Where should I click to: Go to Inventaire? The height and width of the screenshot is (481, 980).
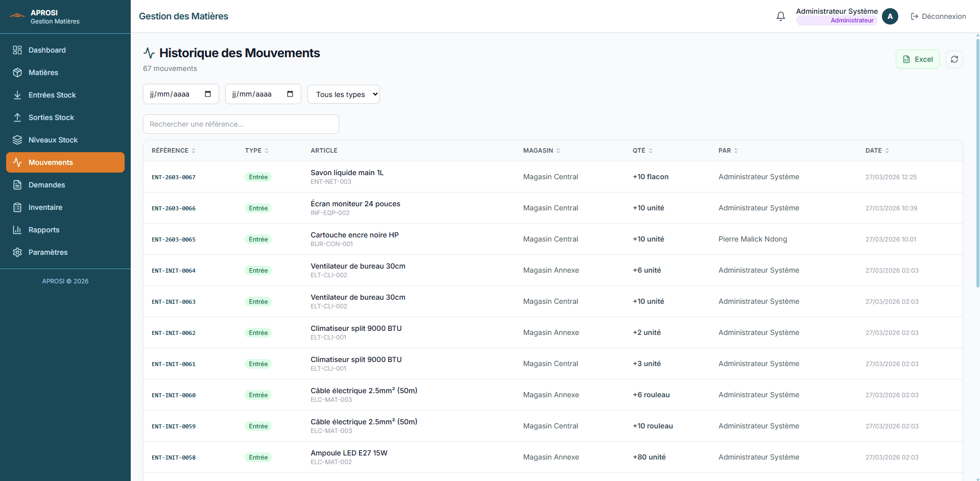65,207
